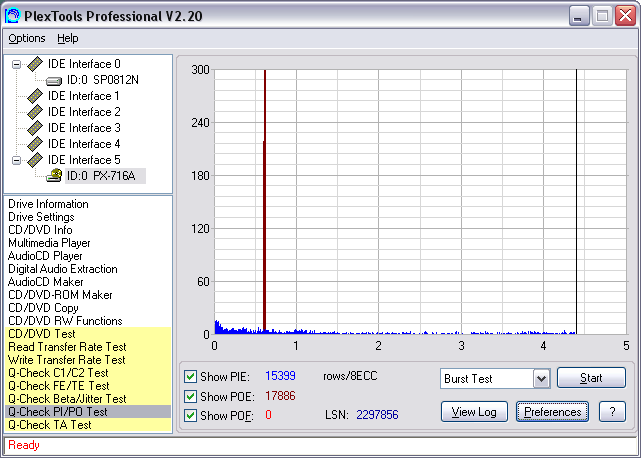This screenshot has width=641, height=458.
Task: Open the Burst Test dropdown arrow
Action: point(541,379)
